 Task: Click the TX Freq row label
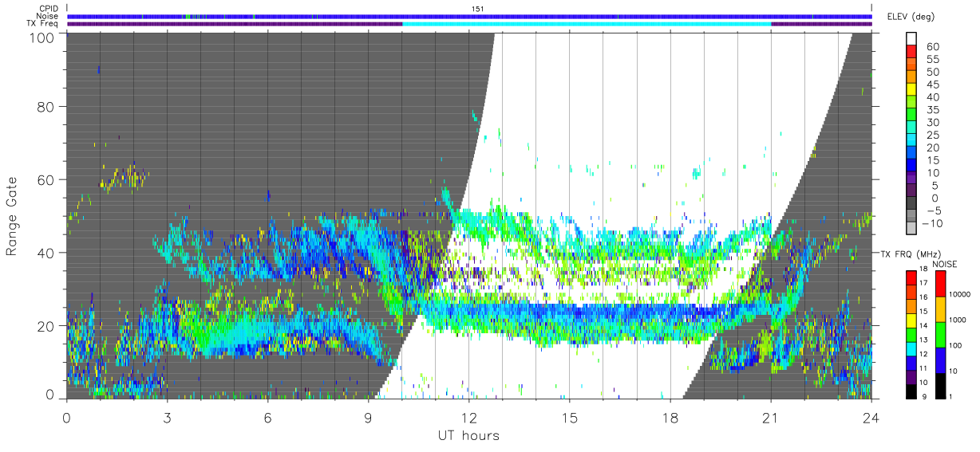pyautogui.click(x=41, y=23)
